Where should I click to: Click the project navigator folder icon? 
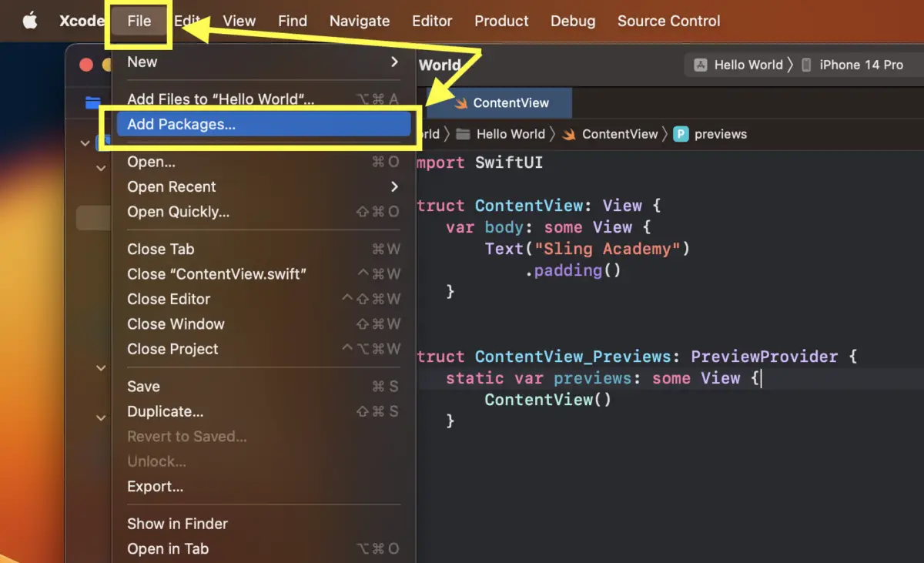(x=93, y=103)
